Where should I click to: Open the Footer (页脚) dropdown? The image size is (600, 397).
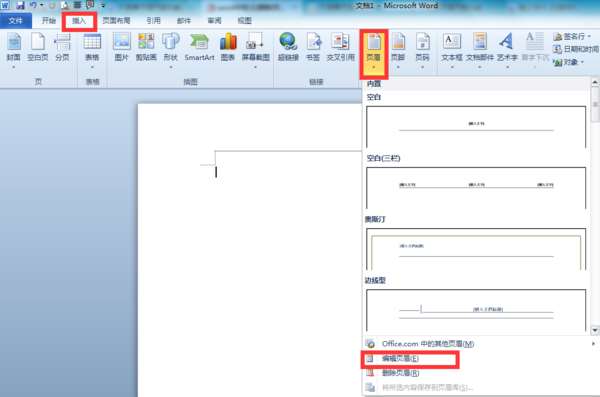click(x=398, y=50)
